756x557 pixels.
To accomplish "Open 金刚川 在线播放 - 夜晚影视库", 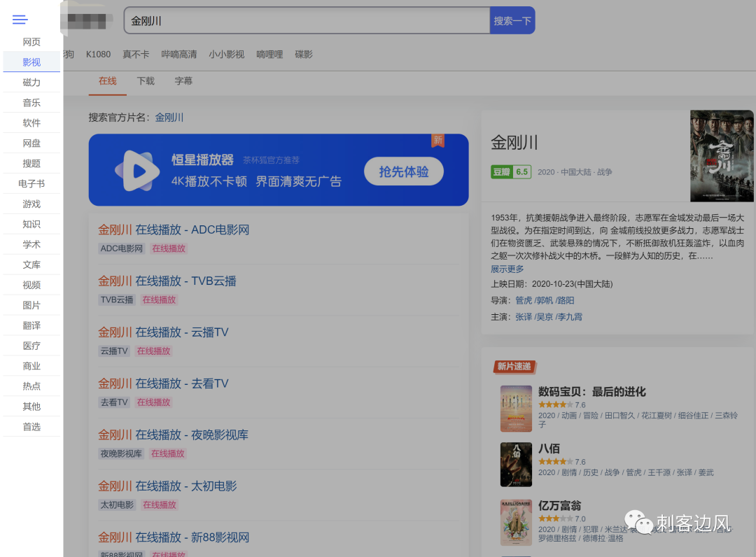I will (173, 435).
